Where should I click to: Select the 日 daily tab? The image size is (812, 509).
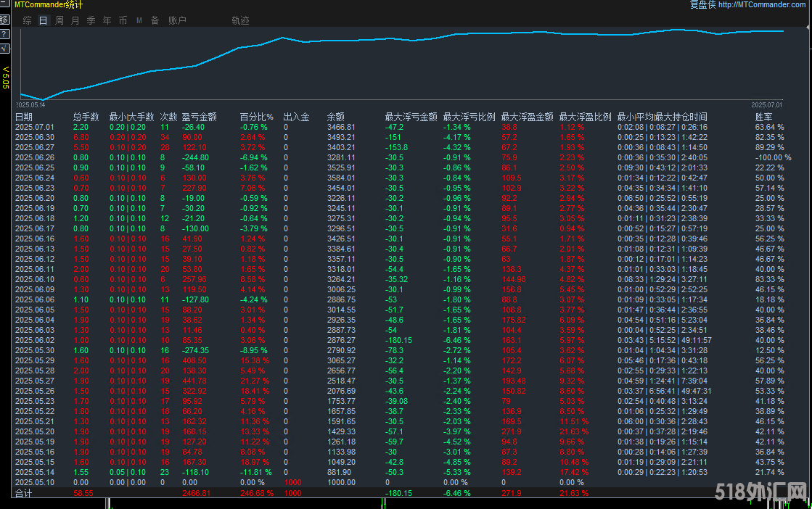(44, 20)
